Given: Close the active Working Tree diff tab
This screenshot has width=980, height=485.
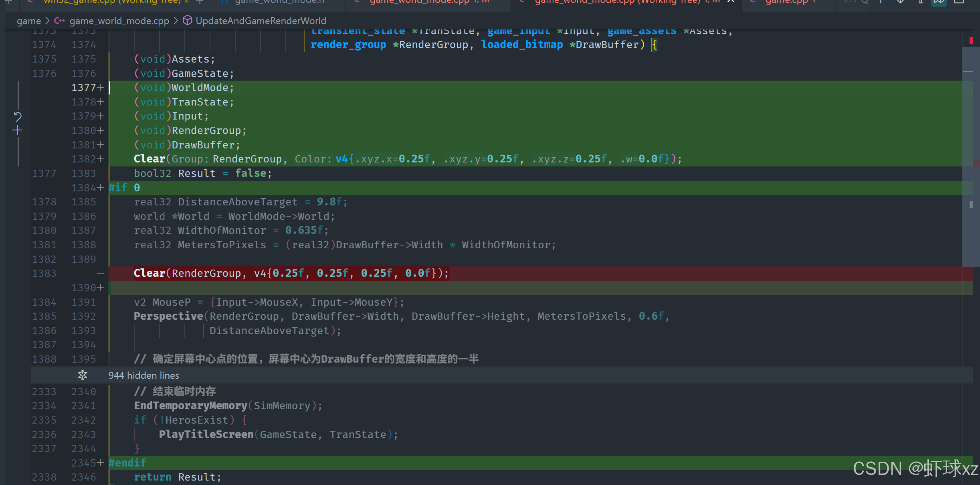Looking at the screenshot, I should tap(731, 1).
